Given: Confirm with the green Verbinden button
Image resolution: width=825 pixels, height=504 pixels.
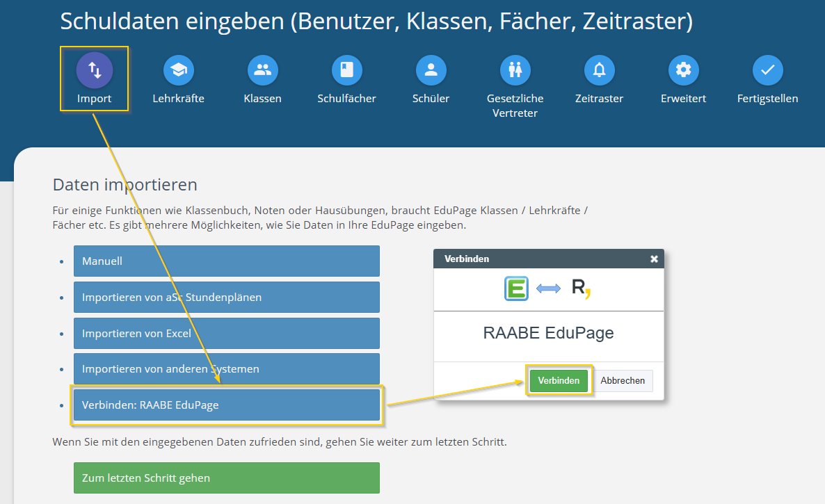Looking at the screenshot, I should [x=559, y=380].
